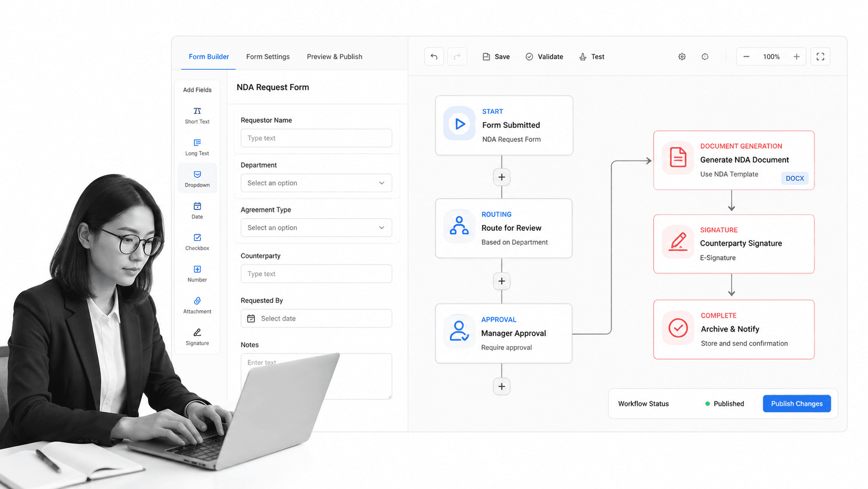Add a Checkbox field

tap(197, 242)
